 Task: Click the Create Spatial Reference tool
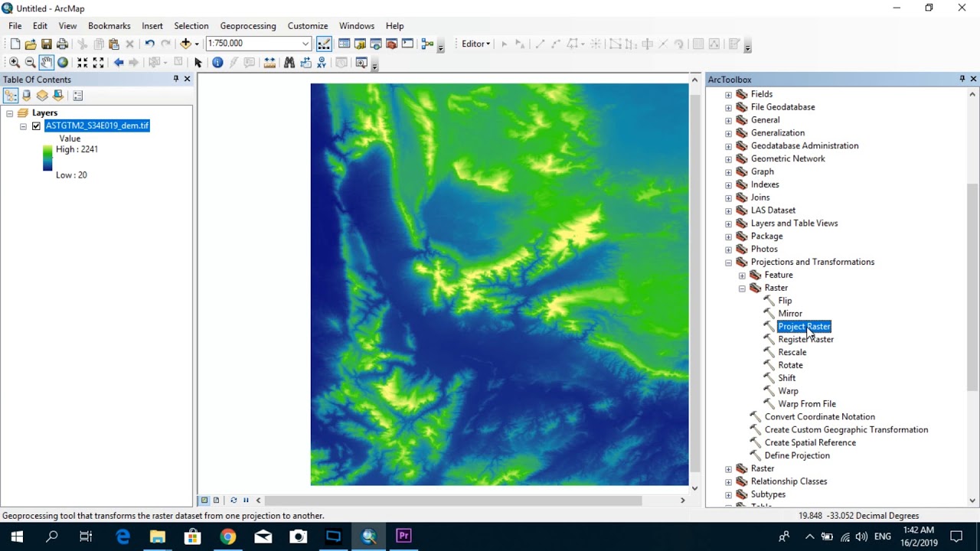pyautogui.click(x=810, y=442)
